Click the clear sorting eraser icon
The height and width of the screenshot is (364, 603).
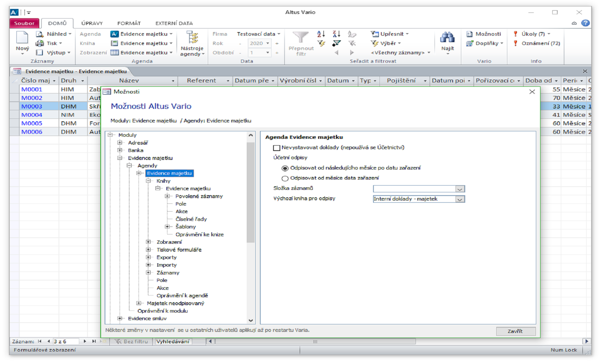coord(352,34)
